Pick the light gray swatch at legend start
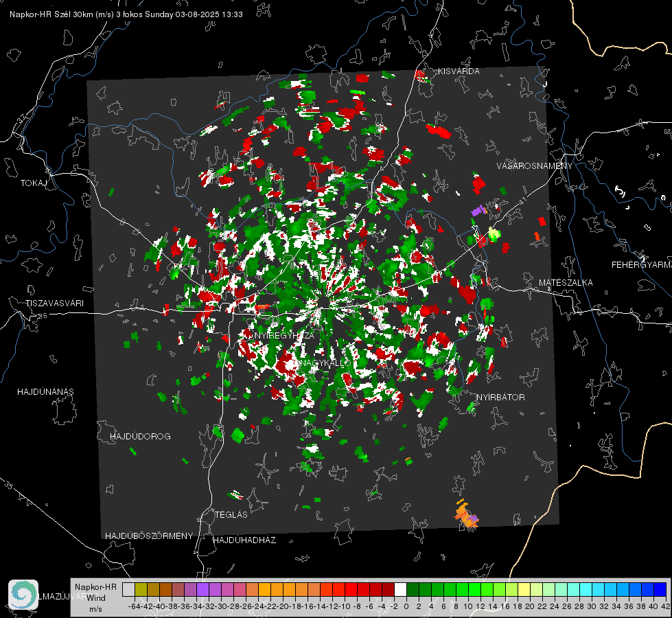672x618 pixels. coord(128,590)
